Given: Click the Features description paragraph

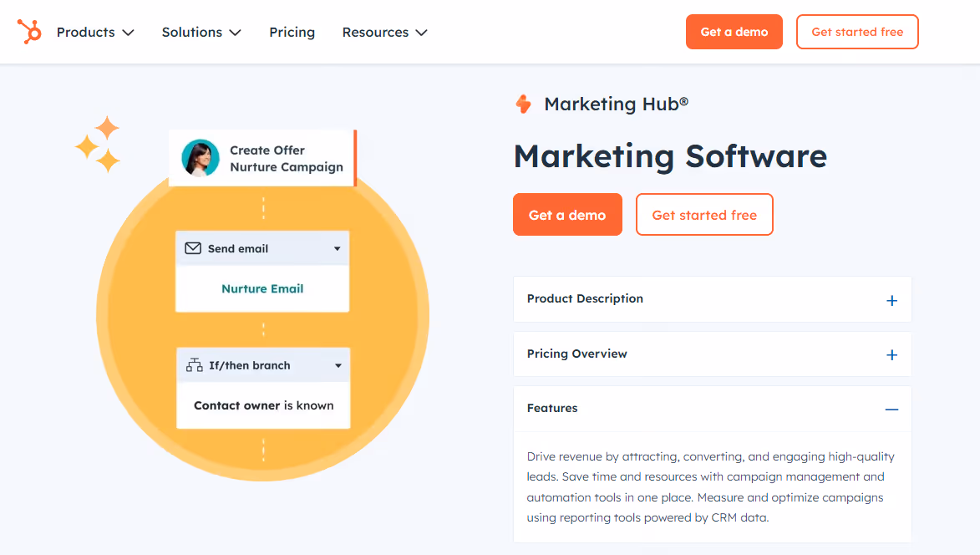Looking at the screenshot, I should coord(711,486).
